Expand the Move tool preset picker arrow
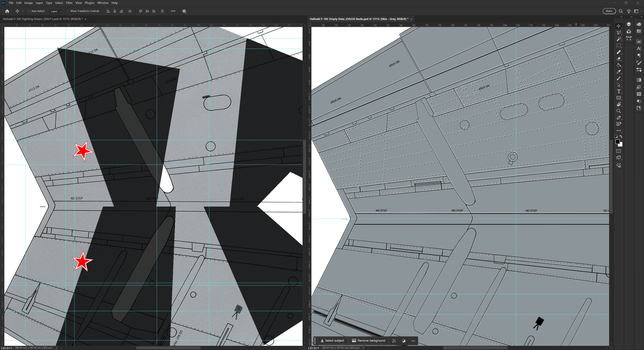The height and width of the screenshot is (350, 644). click(23, 11)
